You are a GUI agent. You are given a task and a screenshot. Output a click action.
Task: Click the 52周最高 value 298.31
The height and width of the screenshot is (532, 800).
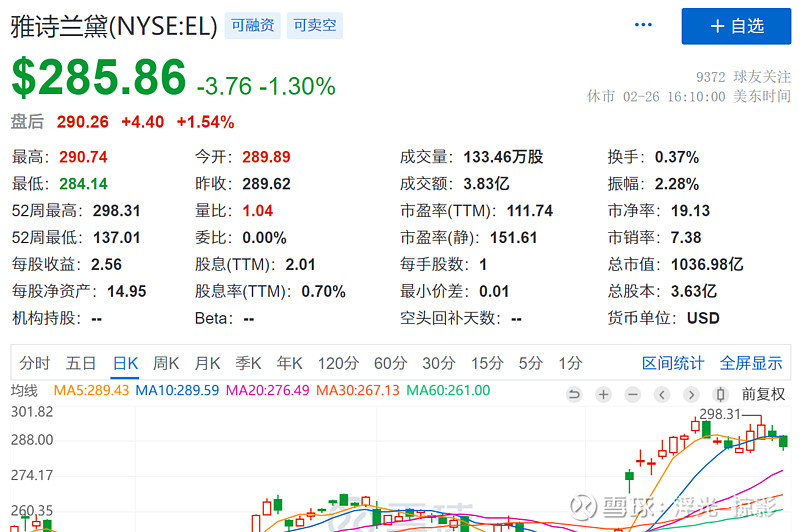point(116,211)
